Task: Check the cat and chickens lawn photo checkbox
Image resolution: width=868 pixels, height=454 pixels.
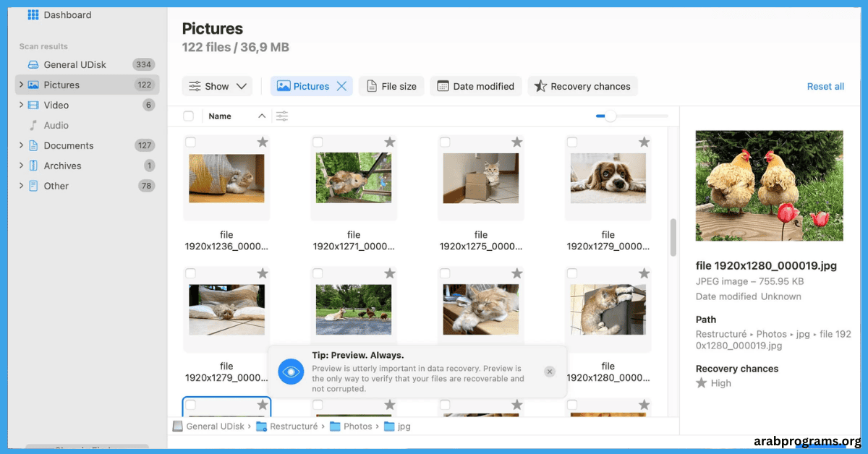Action: [x=318, y=273]
